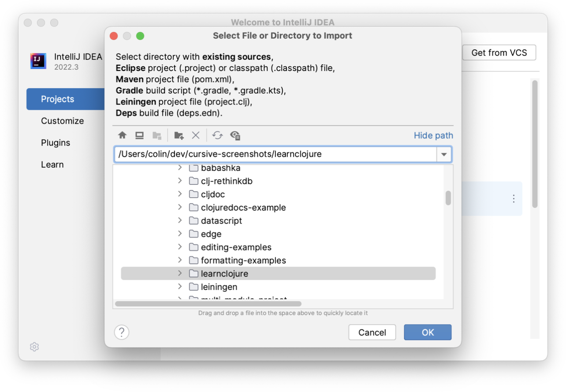Viewport: 566px width, 392px height.
Task: Select the clj-rethinkdb row
Action: 278,181
